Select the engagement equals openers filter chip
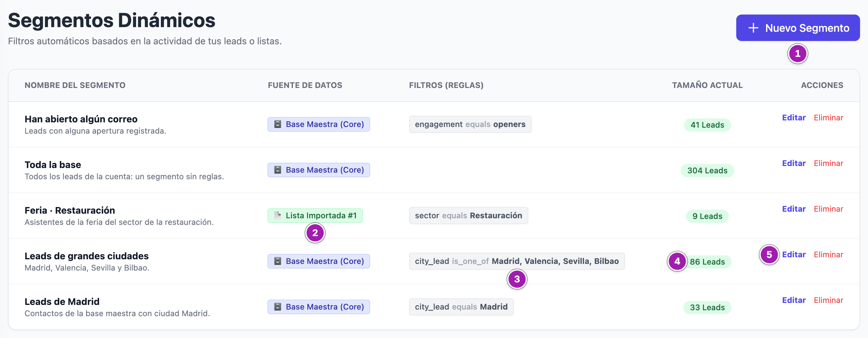Image resolution: width=868 pixels, height=338 pixels. pos(470,124)
